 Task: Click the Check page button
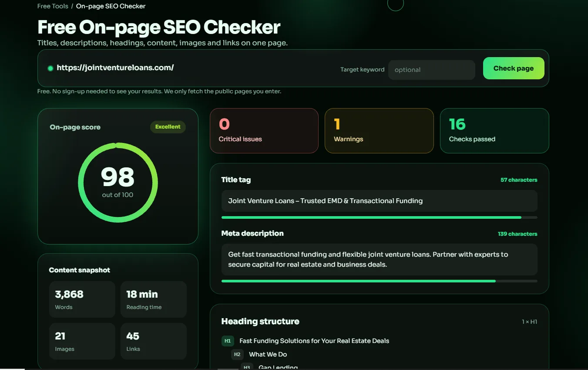tap(514, 68)
